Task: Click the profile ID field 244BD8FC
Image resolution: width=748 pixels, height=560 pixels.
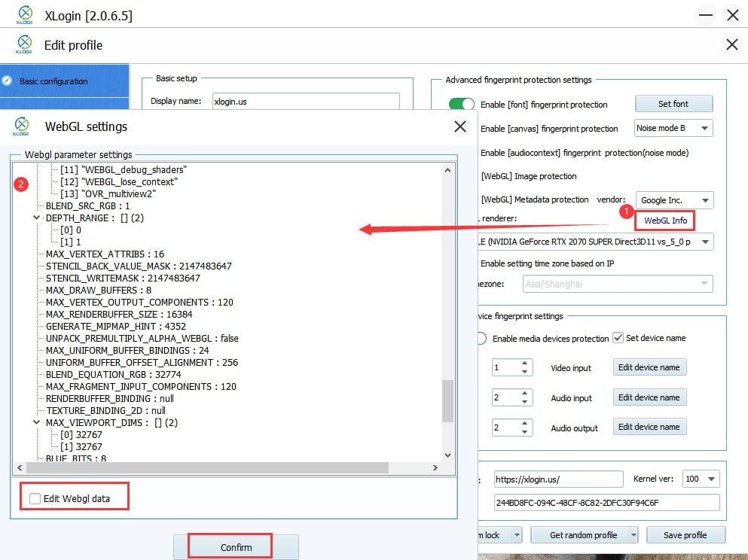Action: pos(606,502)
